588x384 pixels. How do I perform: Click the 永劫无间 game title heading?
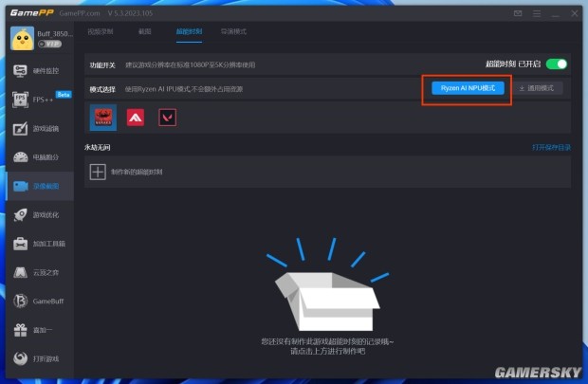(x=97, y=147)
